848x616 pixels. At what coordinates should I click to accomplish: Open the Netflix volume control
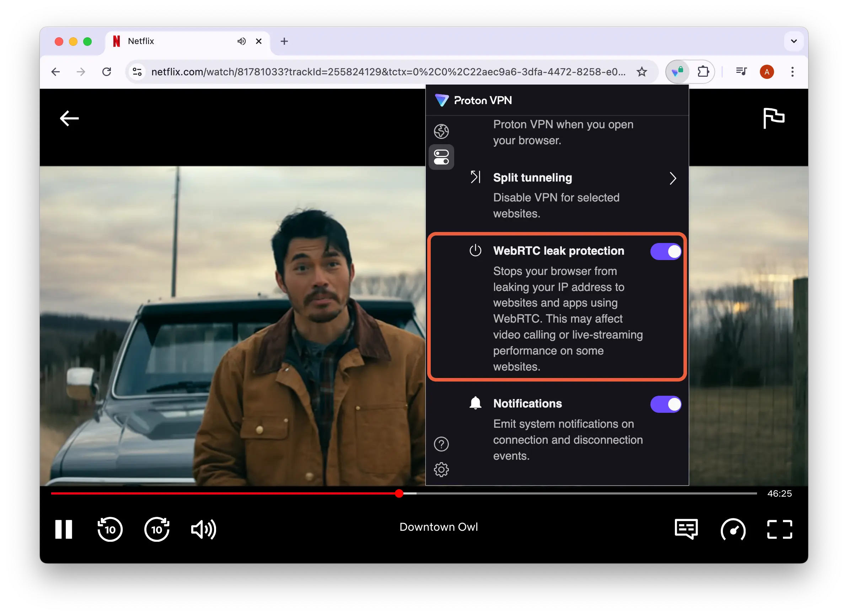pos(204,529)
